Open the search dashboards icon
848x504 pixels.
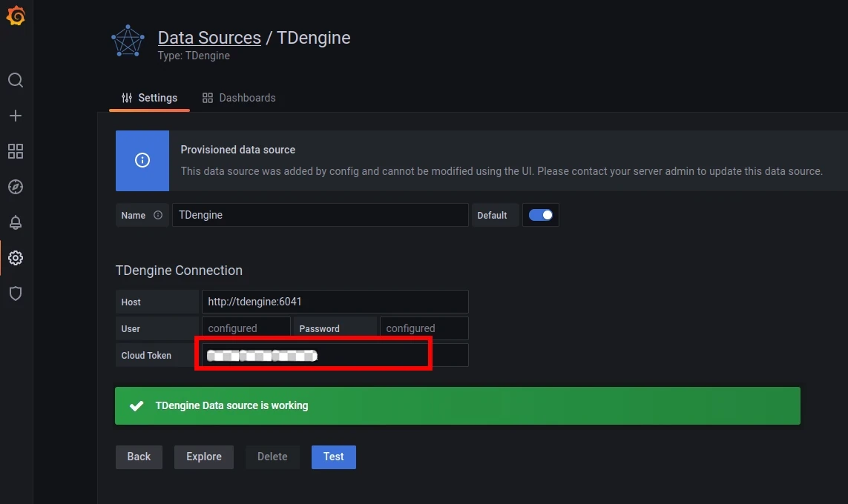pos(16,81)
